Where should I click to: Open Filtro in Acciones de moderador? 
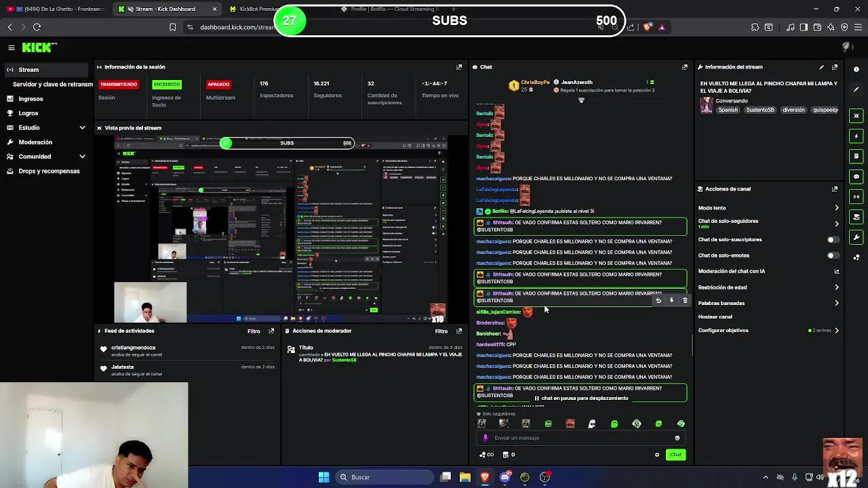[441, 331]
